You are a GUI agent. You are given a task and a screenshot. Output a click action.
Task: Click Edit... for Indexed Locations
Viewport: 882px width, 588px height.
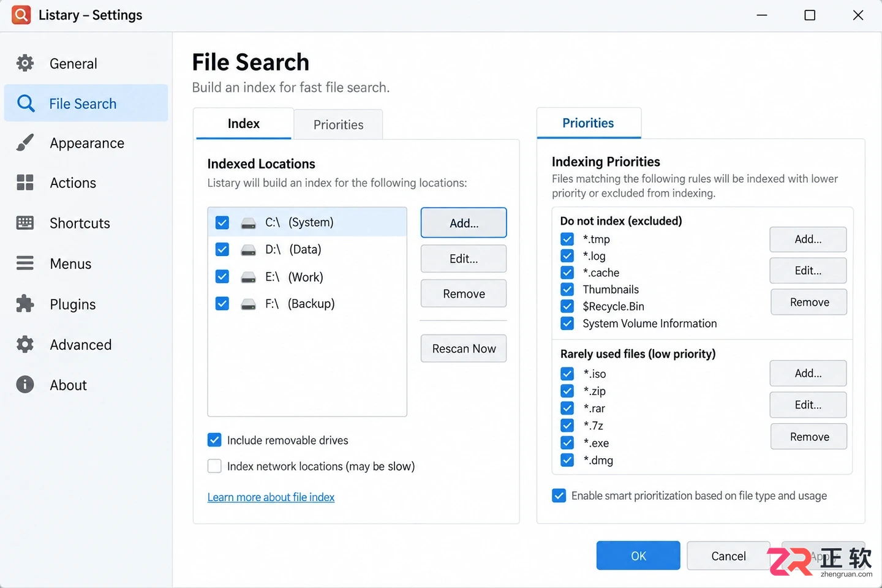click(x=464, y=259)
